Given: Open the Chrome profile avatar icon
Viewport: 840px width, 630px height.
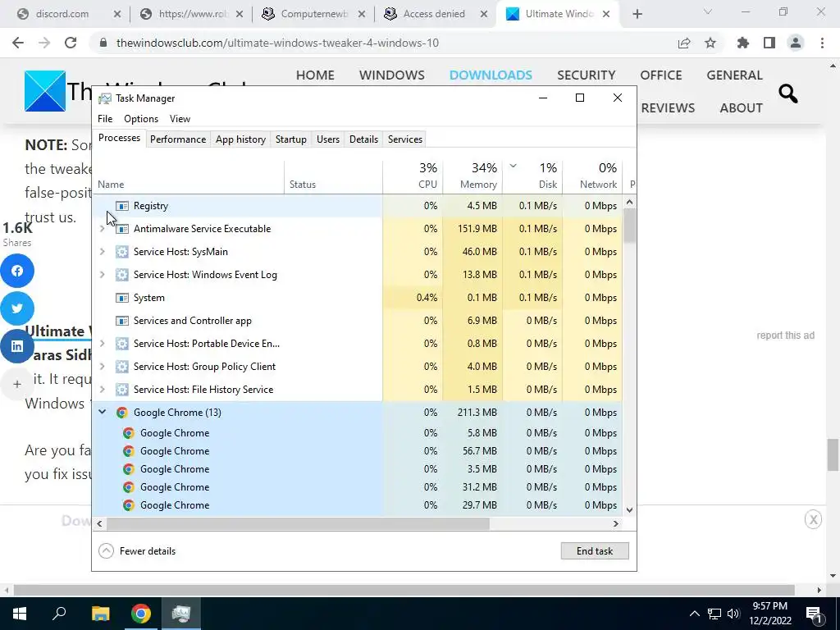Looking at the screenshot, I should pyautogui.click(x=796, y=43).
